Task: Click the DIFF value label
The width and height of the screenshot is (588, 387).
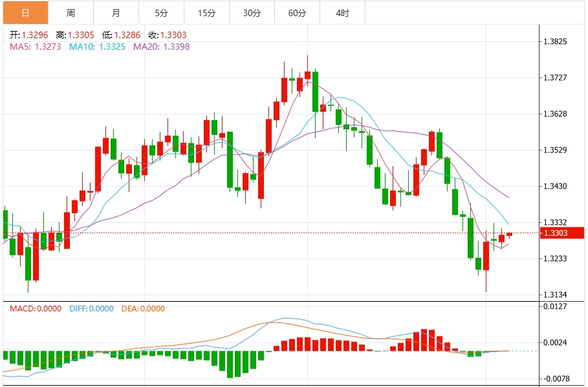Action: [x=91, y=309]
